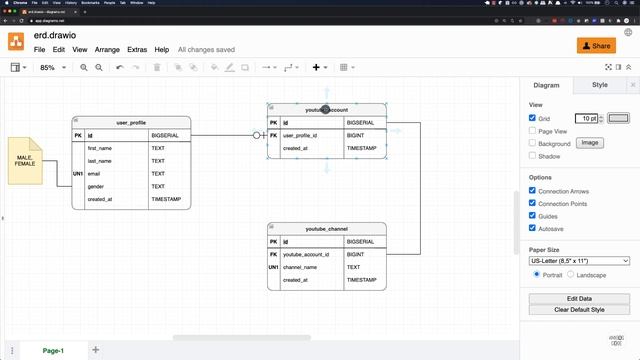Open the Paper Size US-Letter dropdown
Image resolution: width=640 pixels, height=360 pixels.
pyautogui.click(x=579, y=261)
